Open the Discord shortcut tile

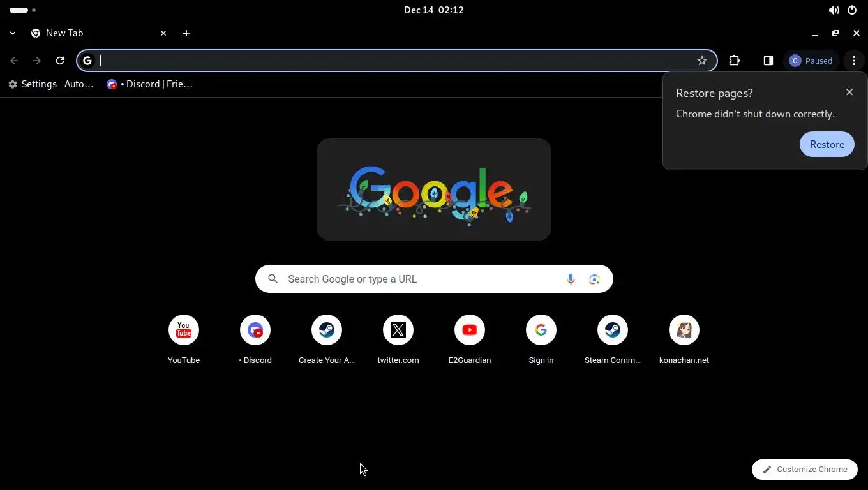[255, 340]
